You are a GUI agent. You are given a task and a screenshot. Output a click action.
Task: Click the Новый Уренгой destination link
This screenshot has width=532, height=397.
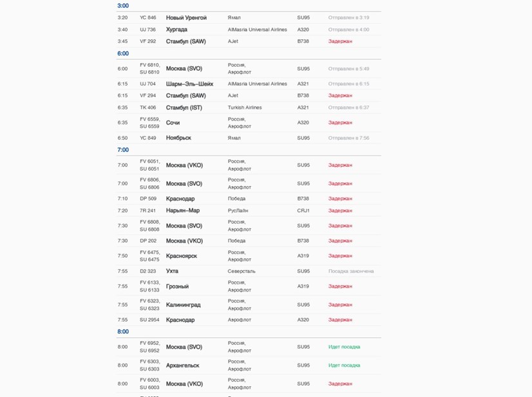tap(186, 17)
